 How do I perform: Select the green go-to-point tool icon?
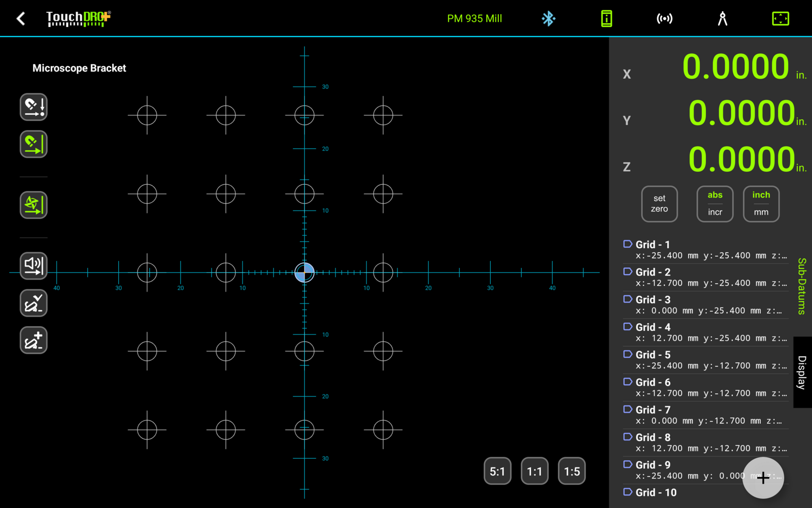tap(33, 144)
